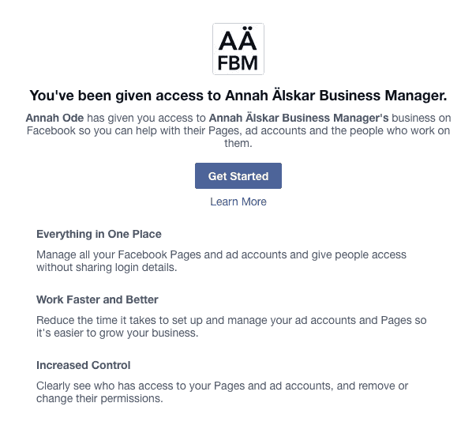476x448 pixels.
Task: Click the AÄ FBM business logo
Action: coord(238,49)
